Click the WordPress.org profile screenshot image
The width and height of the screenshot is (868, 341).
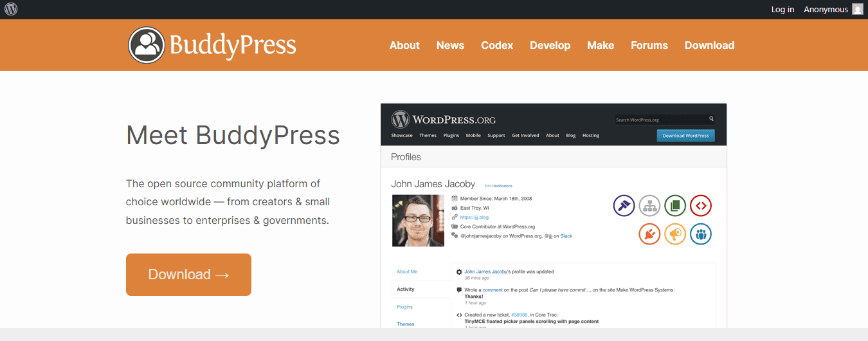click(x=554, y=216)
